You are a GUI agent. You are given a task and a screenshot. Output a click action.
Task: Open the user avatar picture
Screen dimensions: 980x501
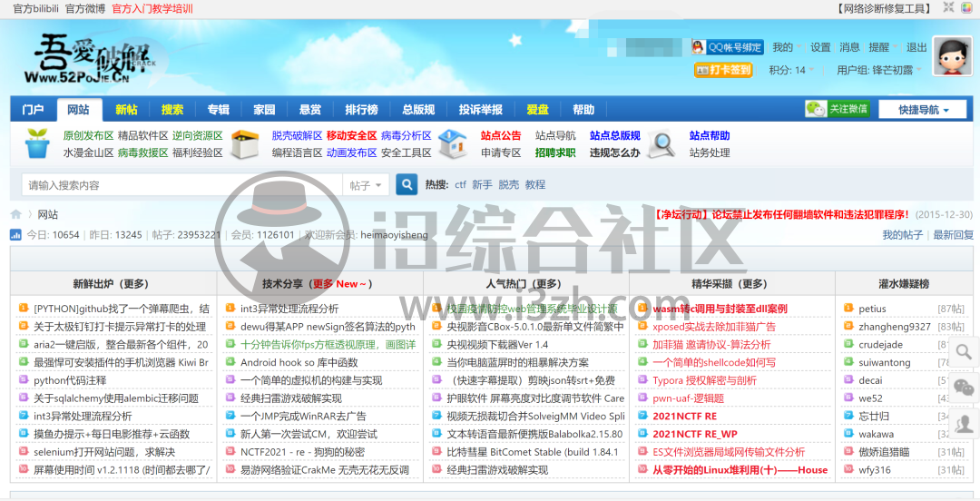pyautogui.click(x=953, y=56)
